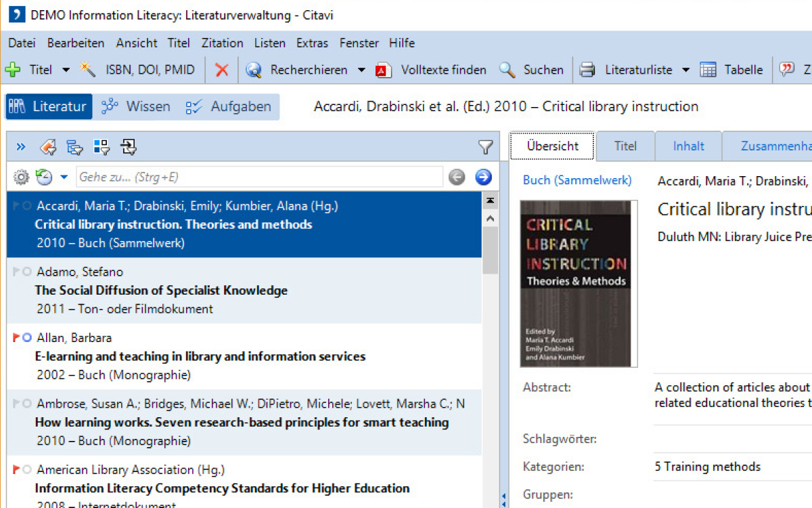The width and height of the screenshot is (812, 508).
Task: Click the blue forward arrow navigation icon
Action: [483, 177]
